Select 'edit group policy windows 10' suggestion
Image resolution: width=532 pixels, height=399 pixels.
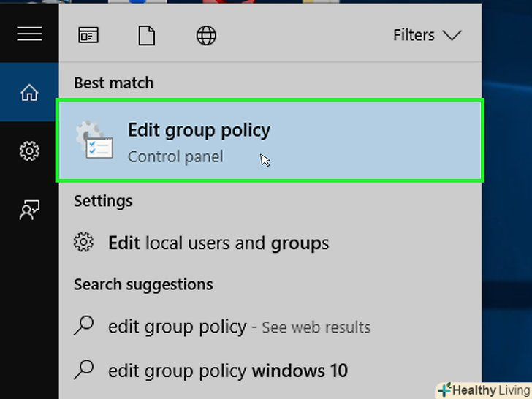(228, 370)
